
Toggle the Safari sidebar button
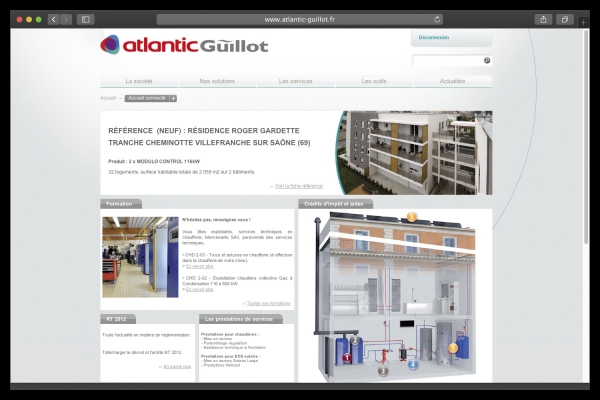click(x=85, y=19)
